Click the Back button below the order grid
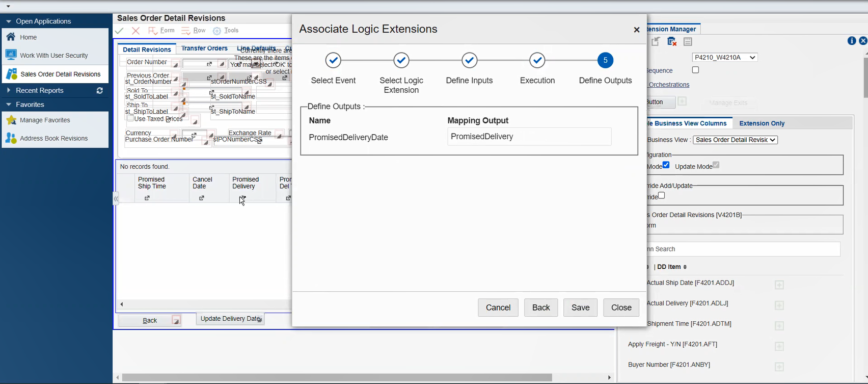 point(150,320)
